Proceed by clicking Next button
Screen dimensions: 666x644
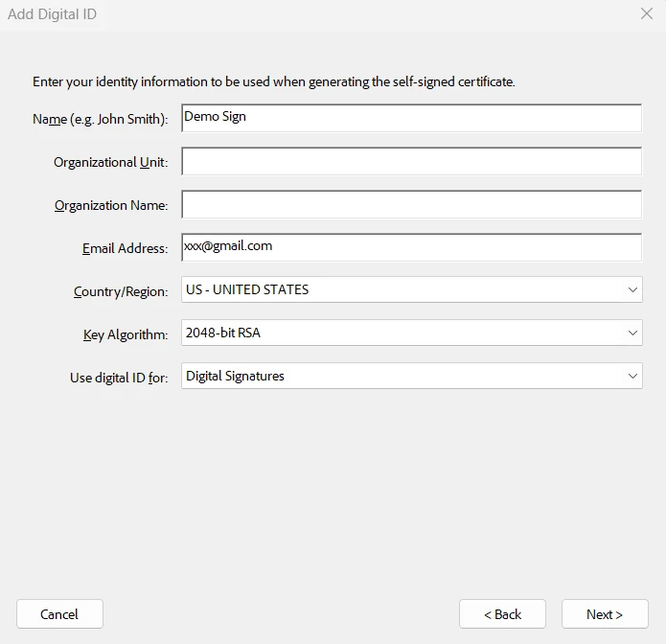(x=605, y=614)
